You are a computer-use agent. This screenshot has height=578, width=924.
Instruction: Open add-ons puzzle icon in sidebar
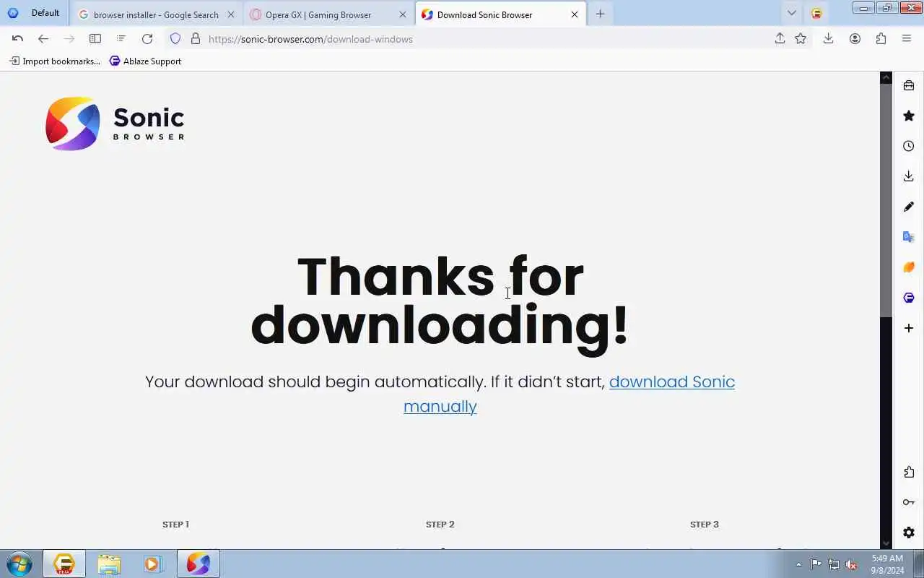pyautogui.click(x=909, y=472)
